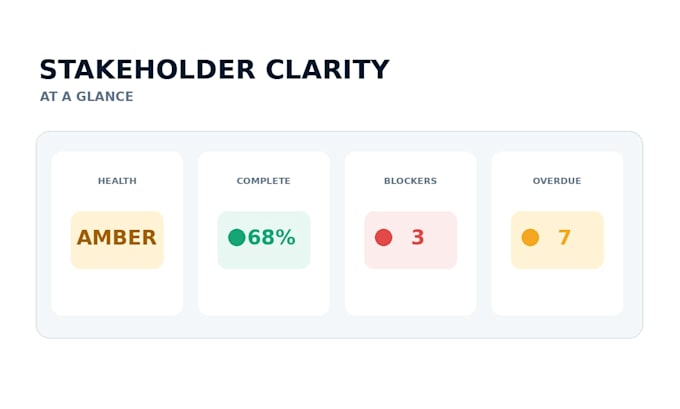Image resolution: width=680 pixels, height=409 pixels.
Task: Select the AMBER health badge
Action: [x=117, y=240]
